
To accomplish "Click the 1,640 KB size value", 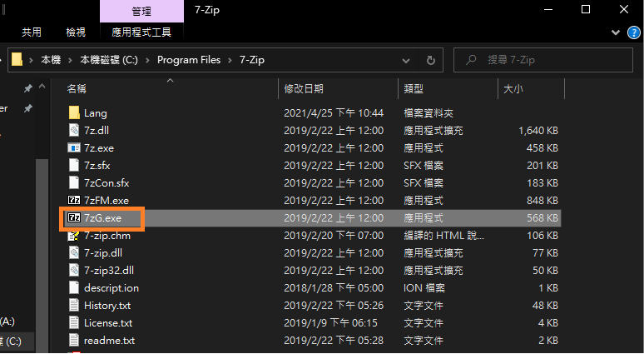I will [538, 131].
